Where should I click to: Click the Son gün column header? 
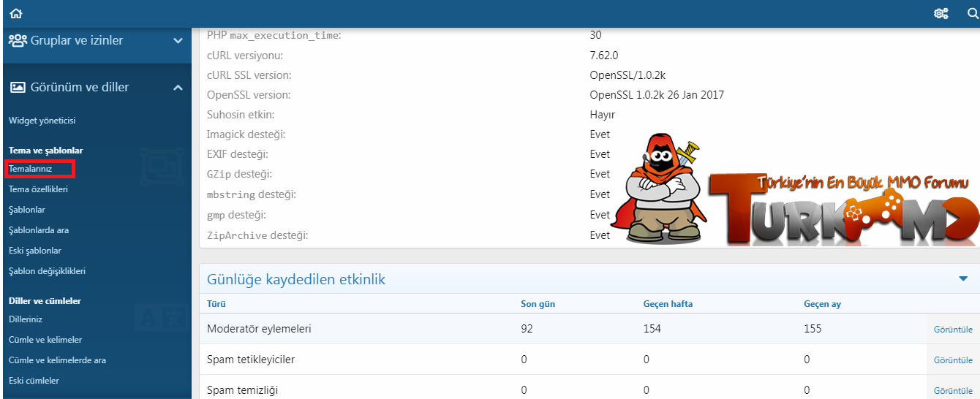(x=537, y=304)
